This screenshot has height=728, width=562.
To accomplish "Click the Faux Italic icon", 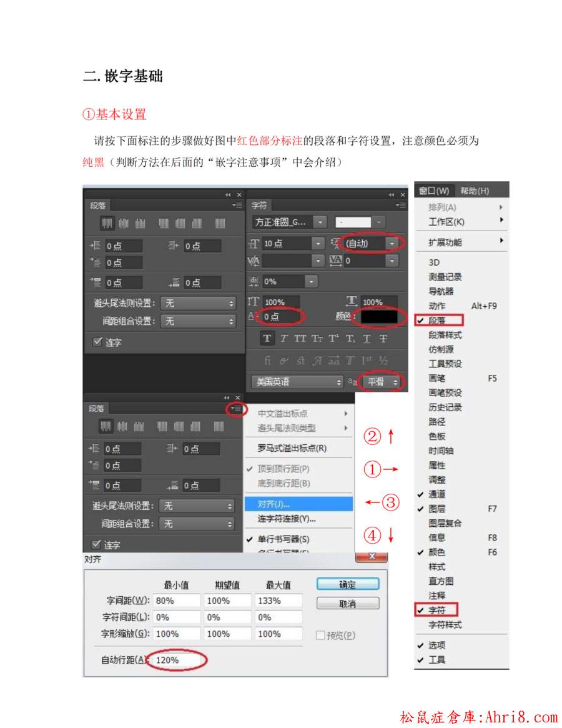I will pyautogui.click(x=283, y=339).
